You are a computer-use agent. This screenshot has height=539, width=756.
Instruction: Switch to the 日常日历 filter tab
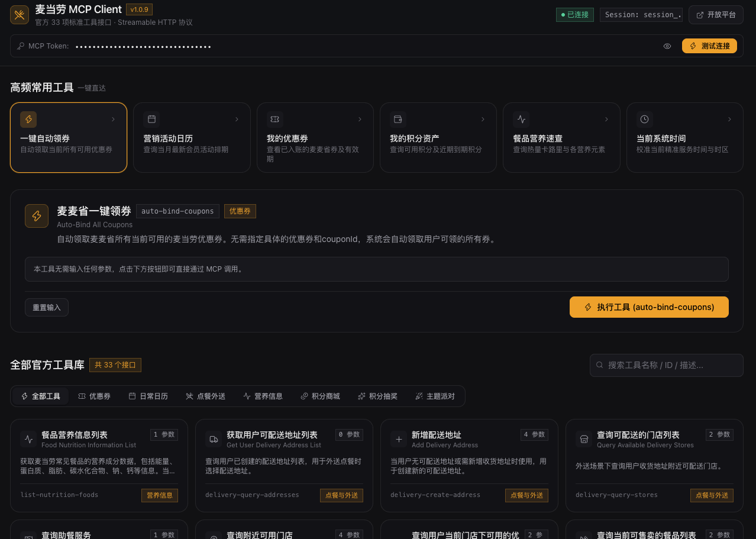[x=148, y=396]
